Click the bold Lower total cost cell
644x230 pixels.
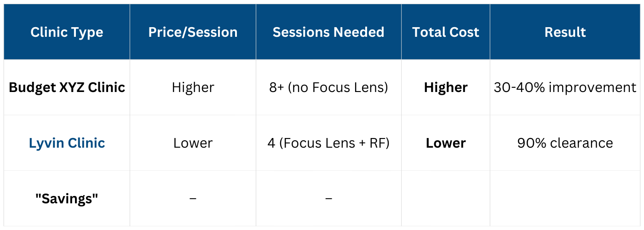[445, 143]
